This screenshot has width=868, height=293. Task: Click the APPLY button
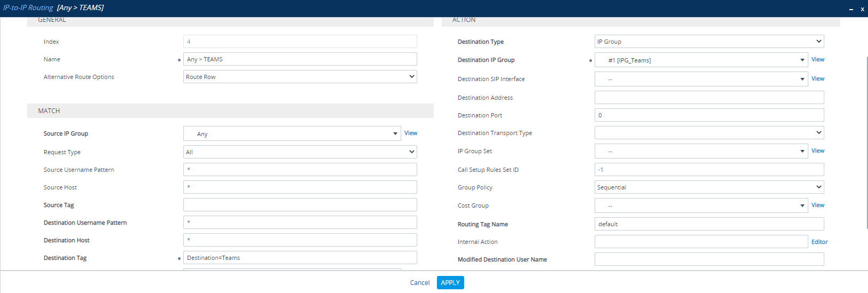tap(450, 283)
